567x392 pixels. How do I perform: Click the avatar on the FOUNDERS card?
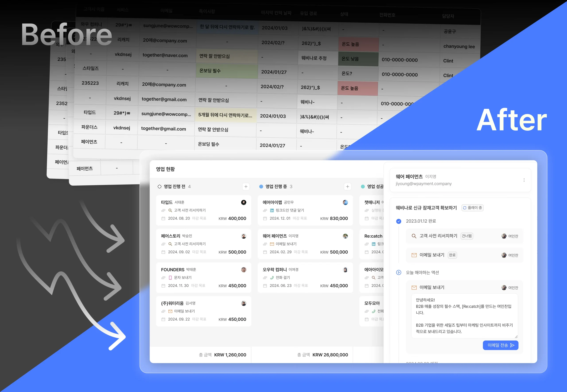coord(243,270)
